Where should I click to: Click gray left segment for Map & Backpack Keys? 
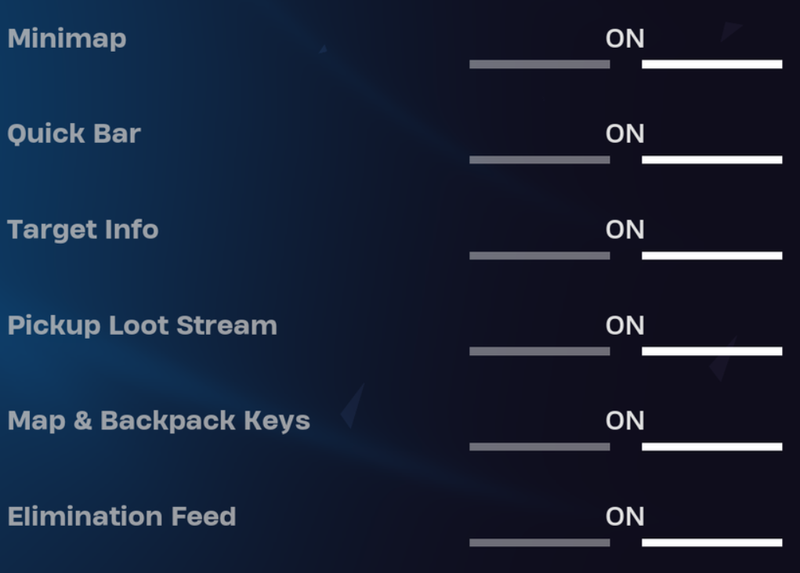click(x=539, y=447)
